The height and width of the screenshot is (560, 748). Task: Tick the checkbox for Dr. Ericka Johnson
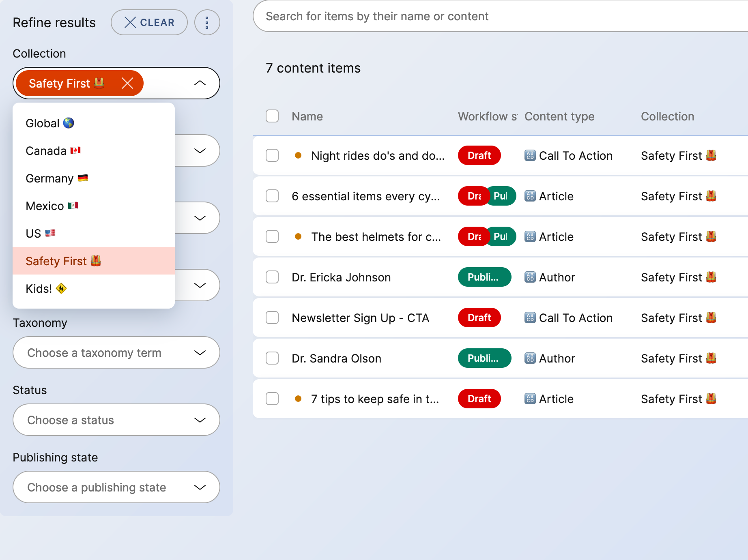tap(272, 277)
